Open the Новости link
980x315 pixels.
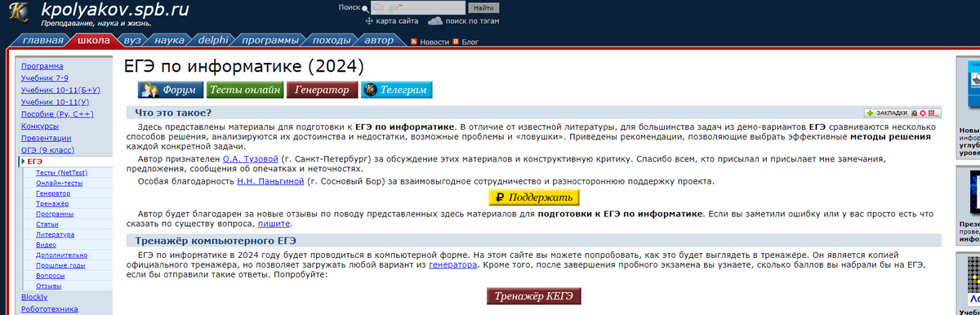pyautogui.click(x=434, y=42)
